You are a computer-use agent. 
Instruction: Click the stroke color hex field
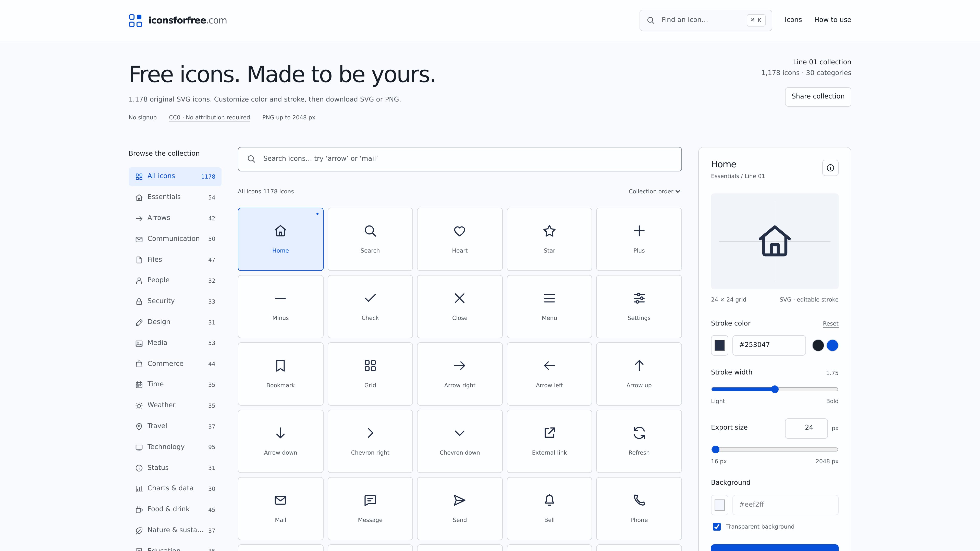769,345
